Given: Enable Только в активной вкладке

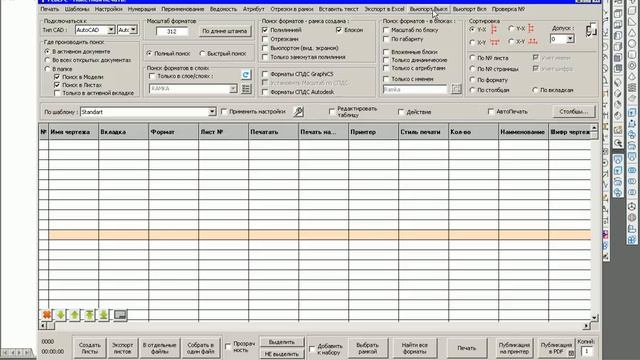Looking at the screenshot, I should pyautogui.click(x=57, y=93).
